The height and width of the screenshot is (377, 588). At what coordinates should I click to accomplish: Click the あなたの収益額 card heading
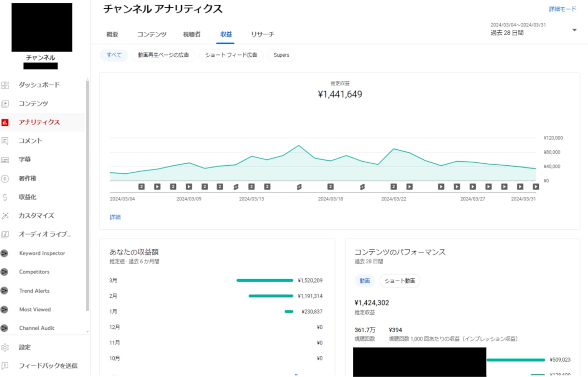pos(134,252)
